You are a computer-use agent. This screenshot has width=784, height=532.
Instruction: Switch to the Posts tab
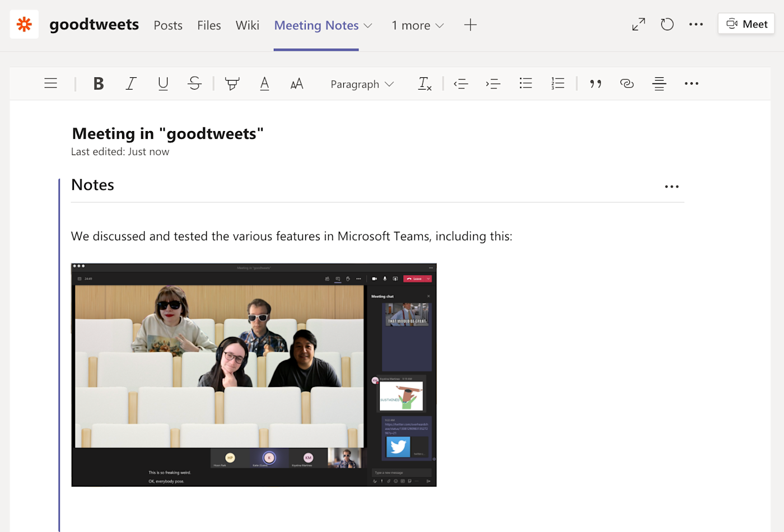tap(168, 25)
